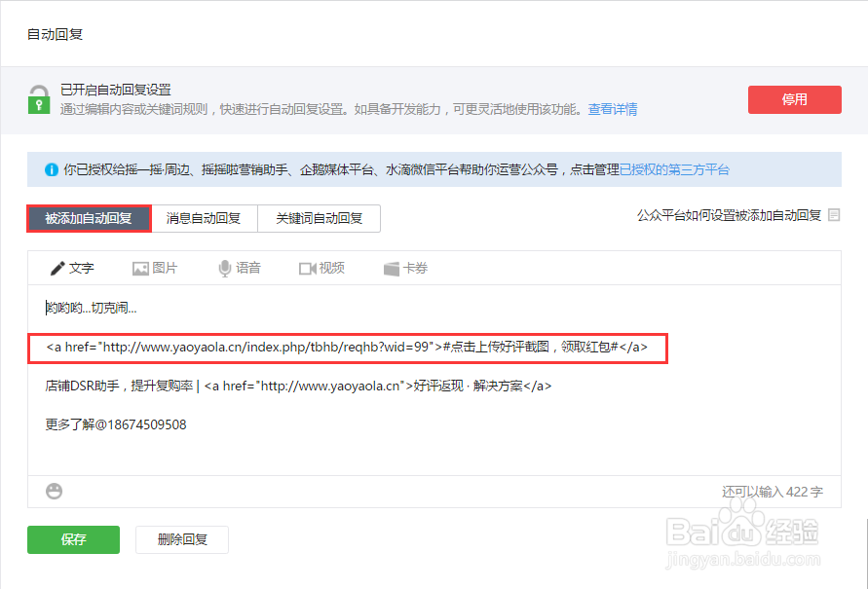The image size is (868, 589).
Task: Select the 语音 microphone reply type
Action: pos(239,269)
